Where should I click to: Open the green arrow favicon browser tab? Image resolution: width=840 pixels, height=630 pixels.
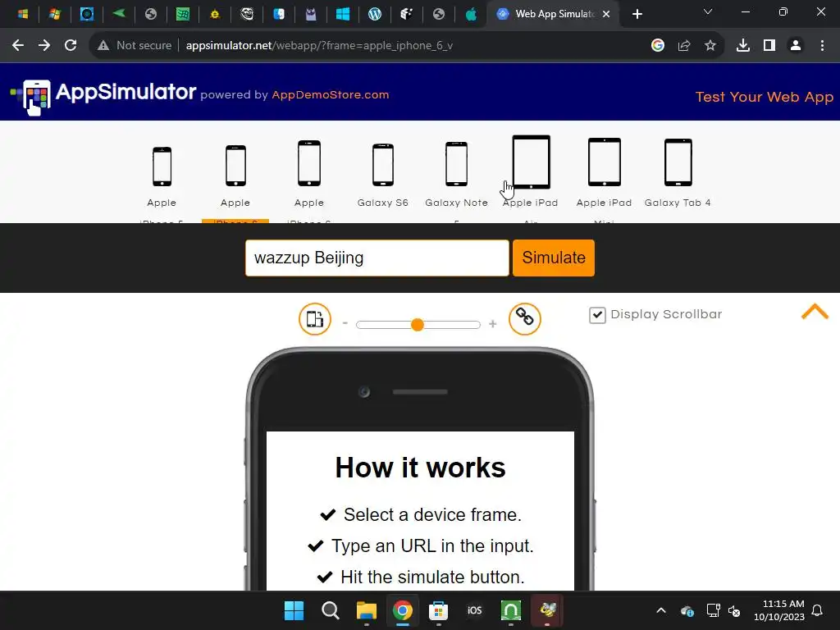pyautogui.click(x=118, y=13)
